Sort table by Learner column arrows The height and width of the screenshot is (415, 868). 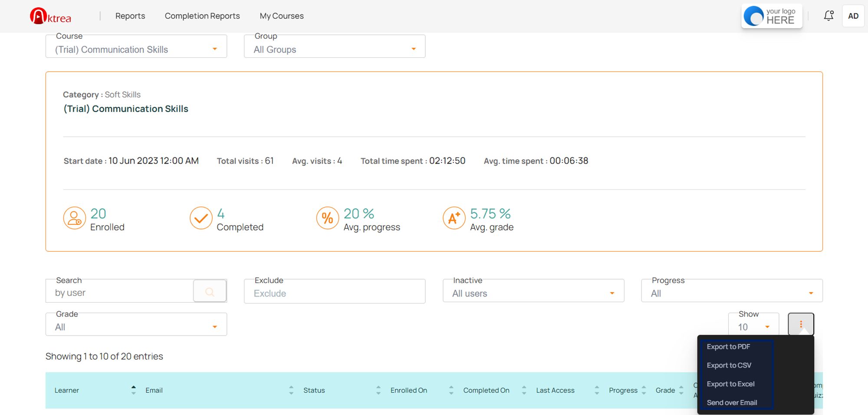(134, 390)
